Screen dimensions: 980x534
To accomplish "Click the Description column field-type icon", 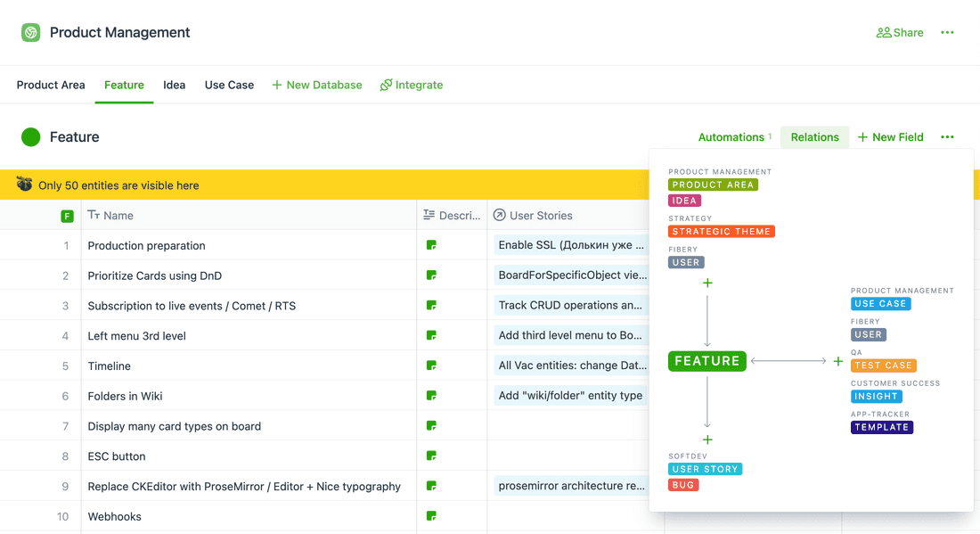I will [x=429, y=215].
